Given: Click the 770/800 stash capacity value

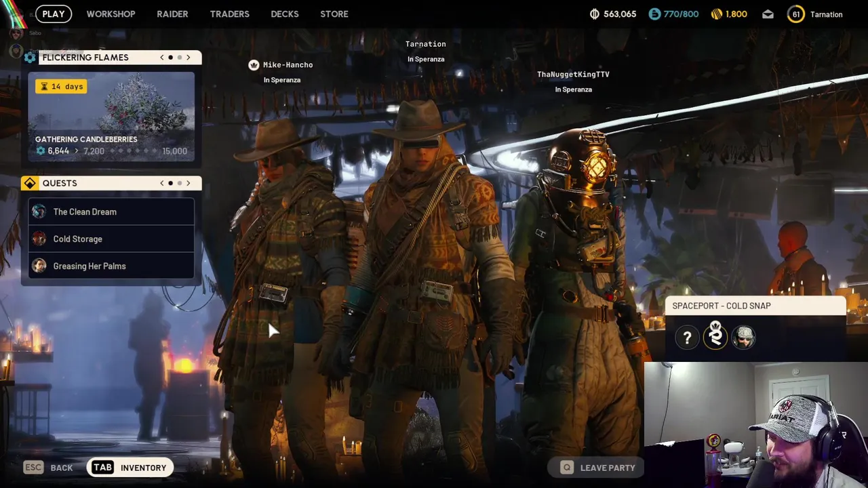Looking at the screenshot, I should [681, 14].
